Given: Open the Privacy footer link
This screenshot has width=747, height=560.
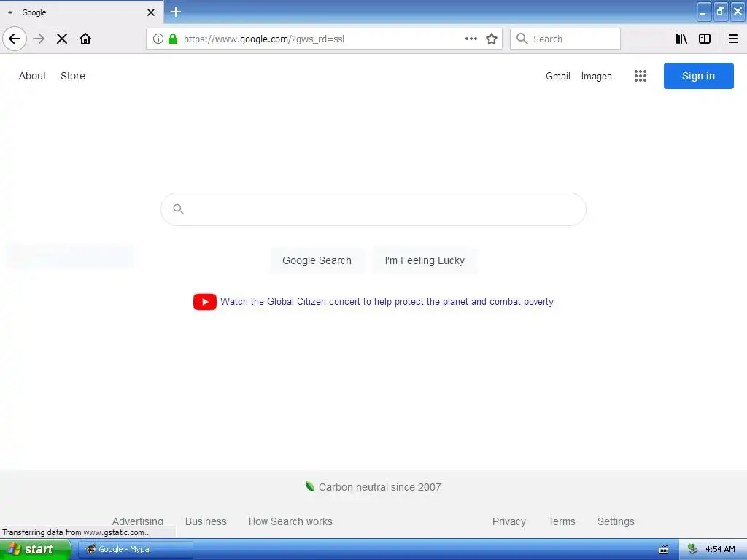Looking at the screenshot, I should click(x=508, y=521).
